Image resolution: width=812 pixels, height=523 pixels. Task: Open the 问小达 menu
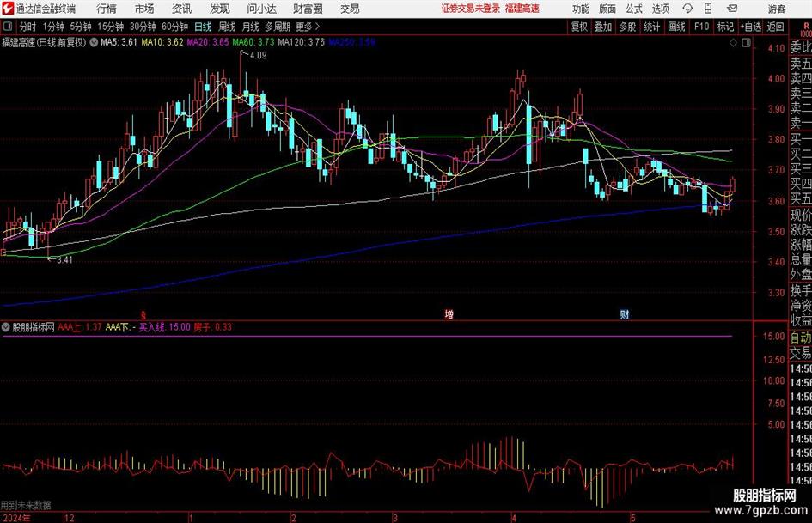261,9
